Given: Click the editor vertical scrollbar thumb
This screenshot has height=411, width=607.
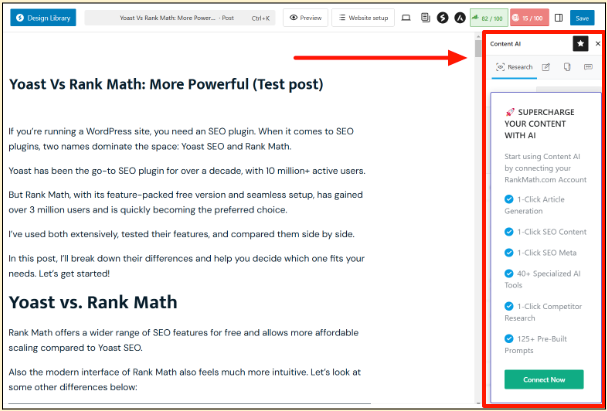Looking at the screenshot, I should coord(478,49).
